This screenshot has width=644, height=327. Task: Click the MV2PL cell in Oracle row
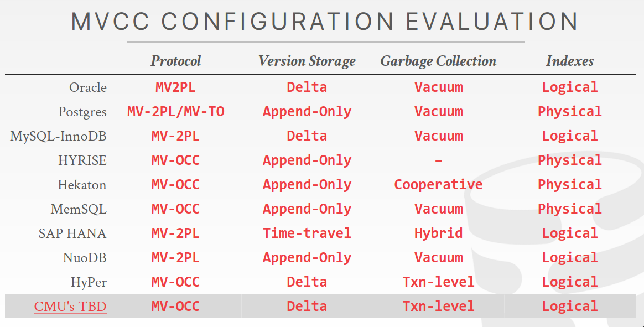pyautogui.click(x=176, y=87)
